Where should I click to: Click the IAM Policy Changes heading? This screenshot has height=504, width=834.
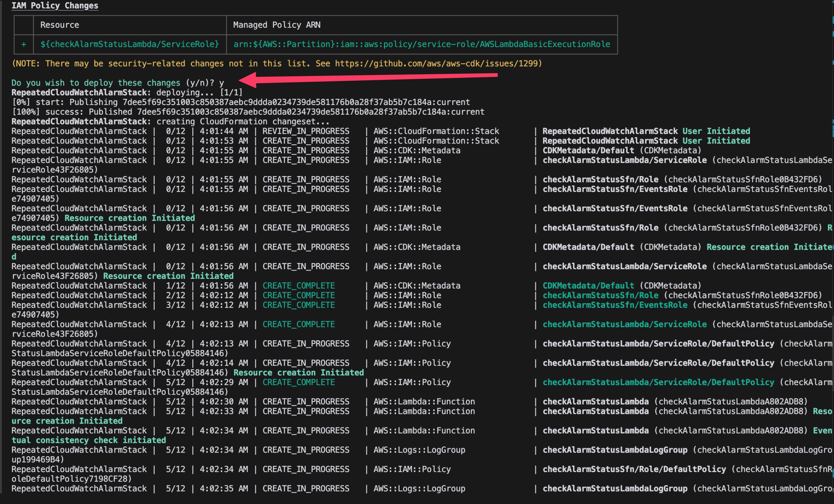pos(54,5)
